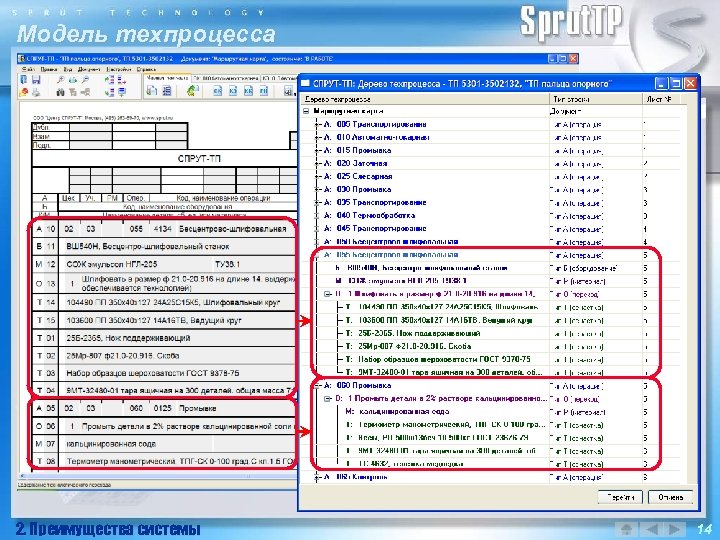Expand the 025 Слесарная node
Viewport: 720px width, 540px height.
coord(316,176)
